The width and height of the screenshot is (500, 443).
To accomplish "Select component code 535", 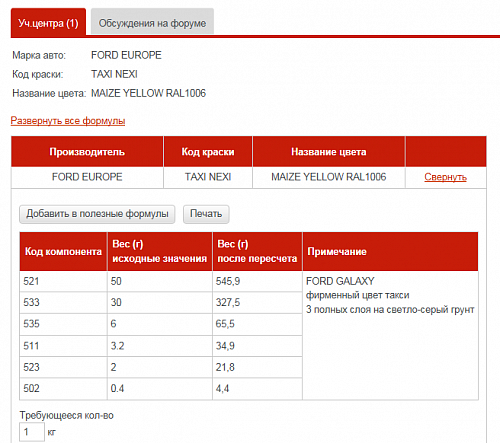I will [31, 324].
